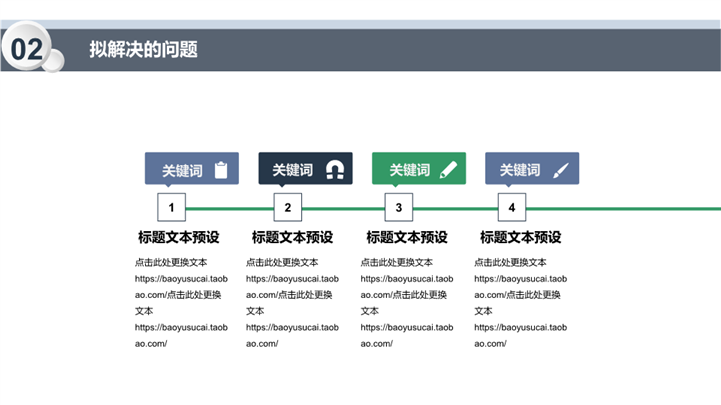Click the magnet icon on the dark navy tag
Screen dimensions: 721x405
(x=335, y=170)
